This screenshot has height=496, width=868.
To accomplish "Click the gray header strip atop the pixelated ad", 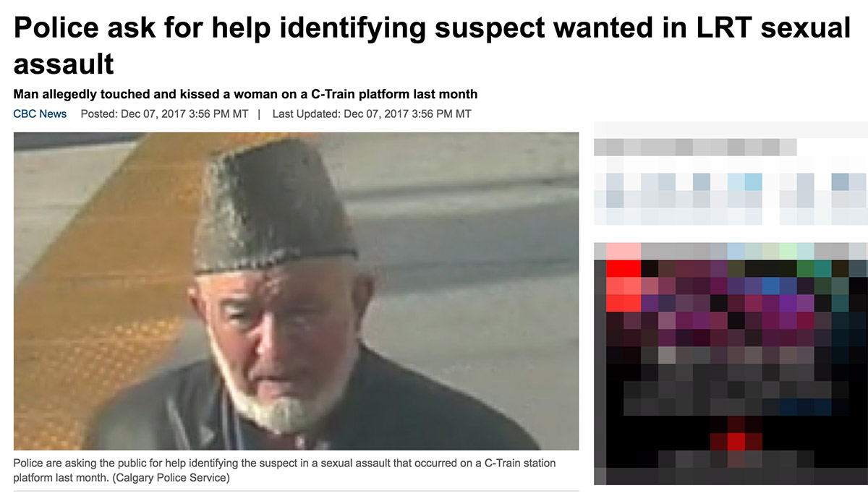I will pyautogui.click(x=731, y=251).
